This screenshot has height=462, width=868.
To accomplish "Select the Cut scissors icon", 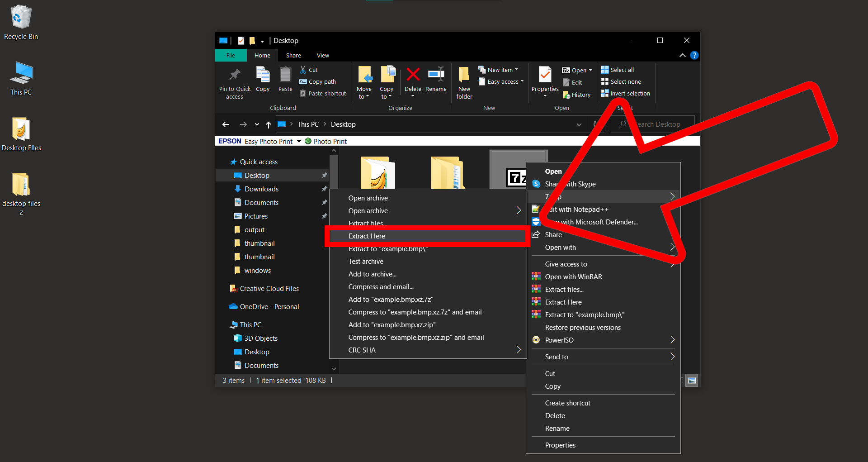I will (302, 69).
